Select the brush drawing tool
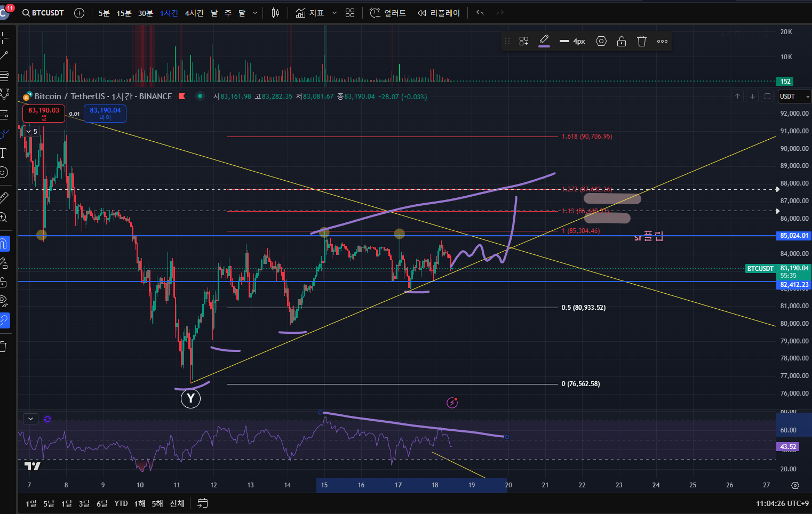Image resolution: width=812 pixels, height=514 pixels. pyautogui.click(x=4, y=134)
